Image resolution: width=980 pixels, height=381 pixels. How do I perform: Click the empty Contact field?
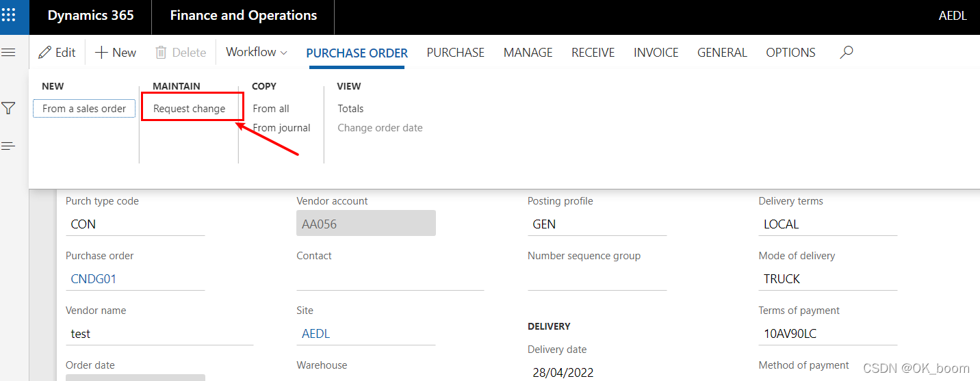(x=390, y=279)
